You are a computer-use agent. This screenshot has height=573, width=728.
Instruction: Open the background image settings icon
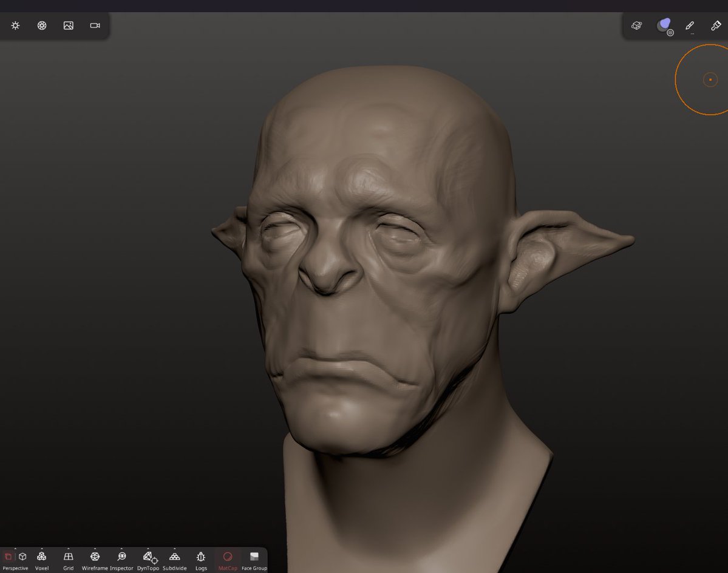point(68,25)
